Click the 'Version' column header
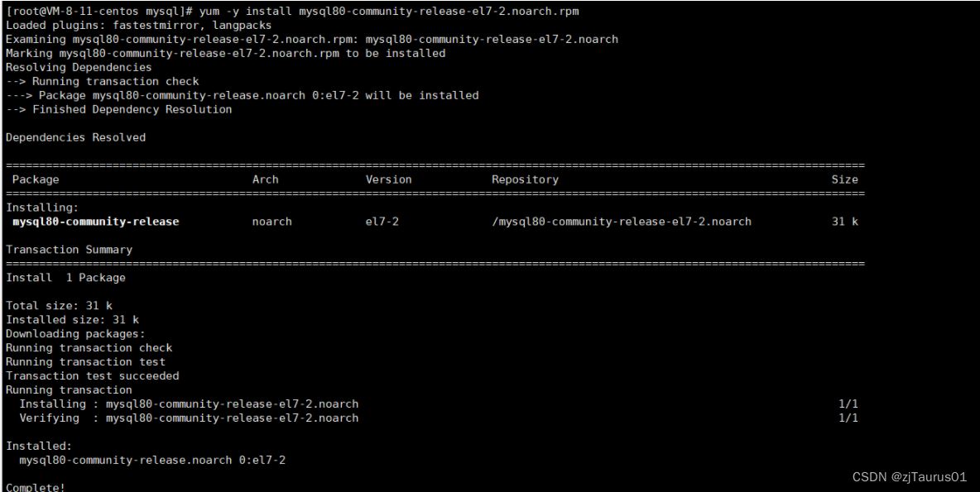Screen dimensions: 980x492 pyautogui.click(x=388, y=179)
